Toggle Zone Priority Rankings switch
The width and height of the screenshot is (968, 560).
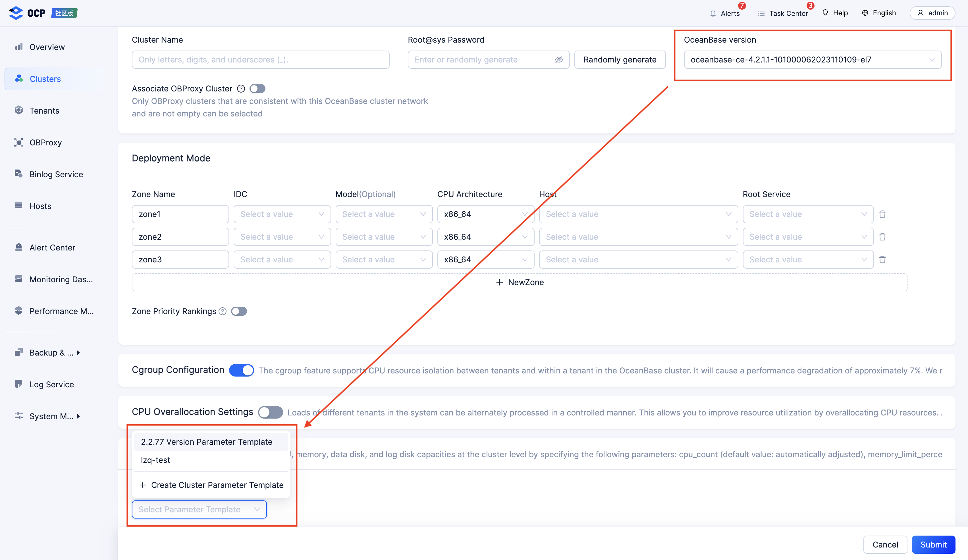coord(239,311)
